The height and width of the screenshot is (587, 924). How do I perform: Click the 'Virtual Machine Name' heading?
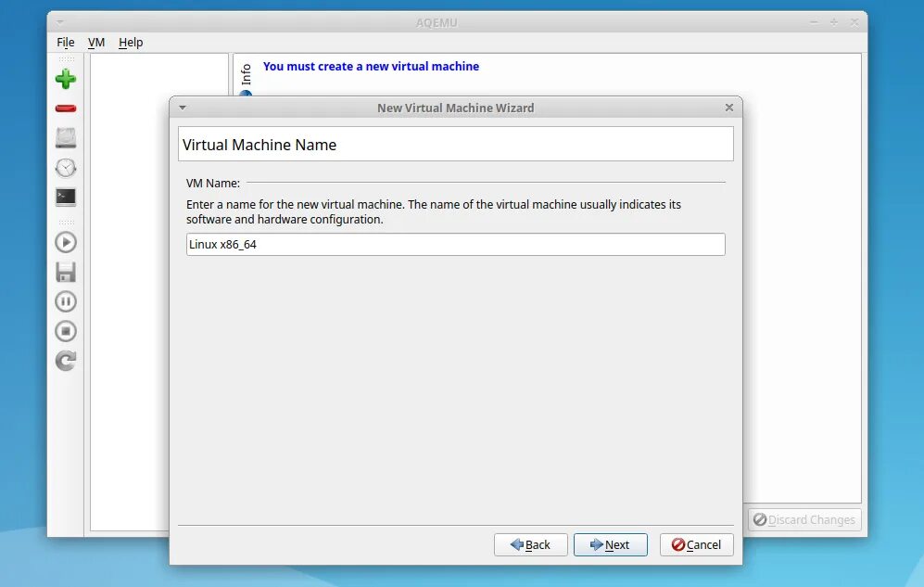259,145
